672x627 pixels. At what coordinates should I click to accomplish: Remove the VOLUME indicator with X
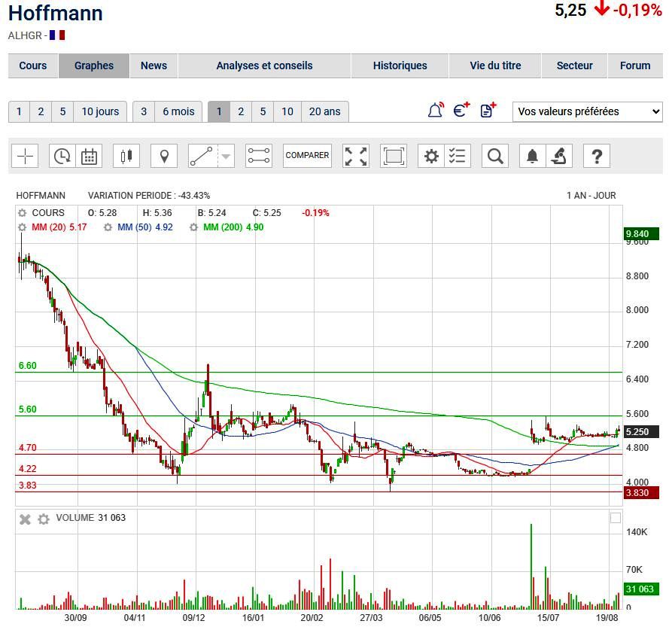(25, 519)
